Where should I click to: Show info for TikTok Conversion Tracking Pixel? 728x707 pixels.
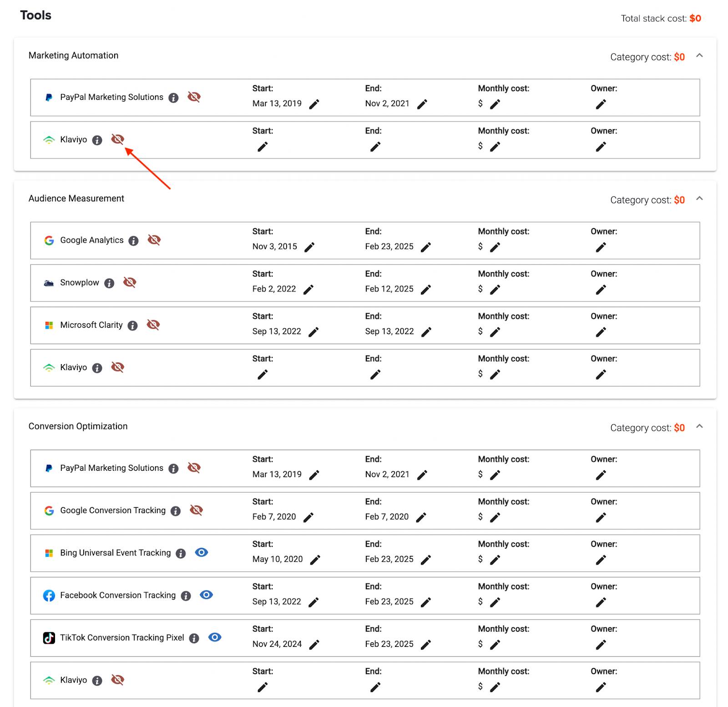pos(194,638)
